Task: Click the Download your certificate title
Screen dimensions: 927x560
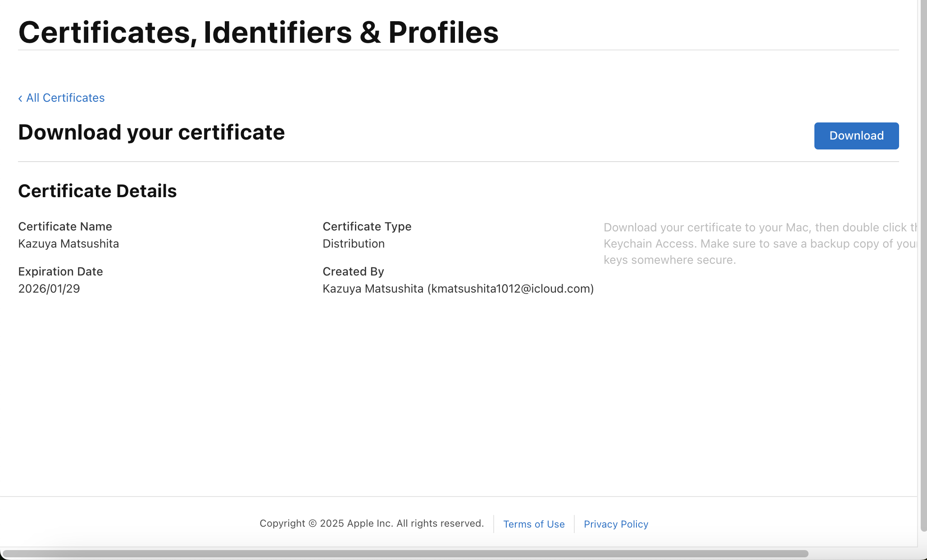Action: coord(151,132)
